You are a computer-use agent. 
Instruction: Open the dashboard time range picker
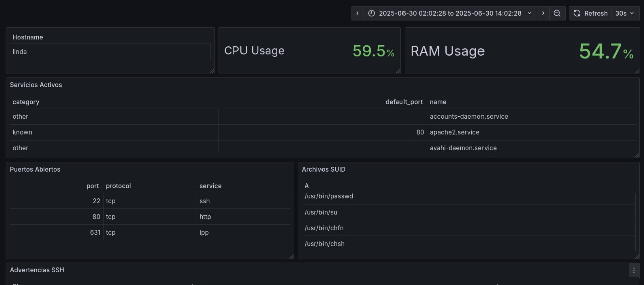pos(450,13)
